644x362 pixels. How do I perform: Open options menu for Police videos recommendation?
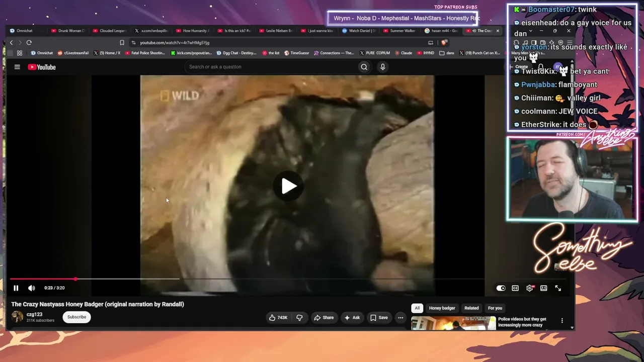click(x=562, y=321)
